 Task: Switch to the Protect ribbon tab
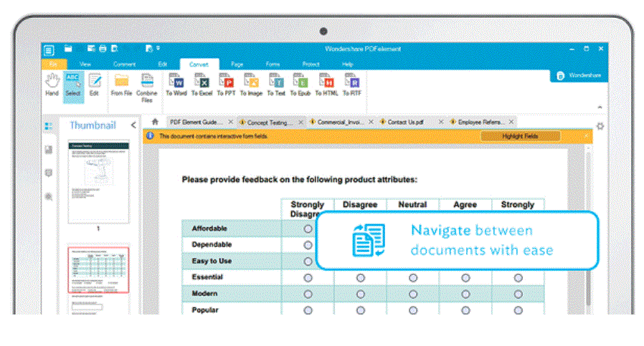[311, 64]
